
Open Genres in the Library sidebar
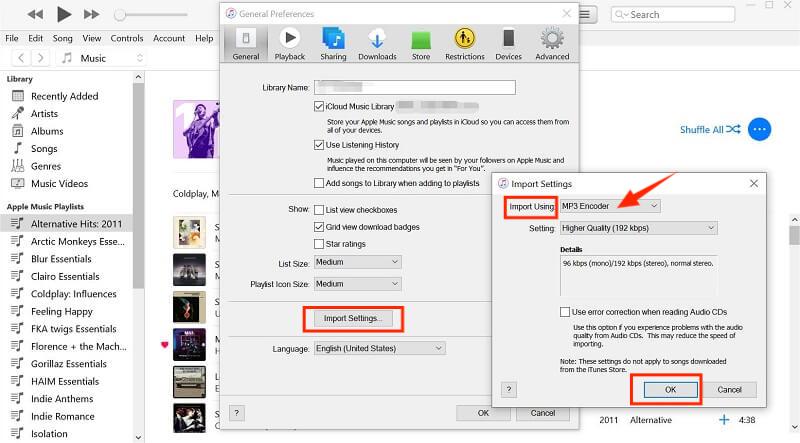point(46,166)
